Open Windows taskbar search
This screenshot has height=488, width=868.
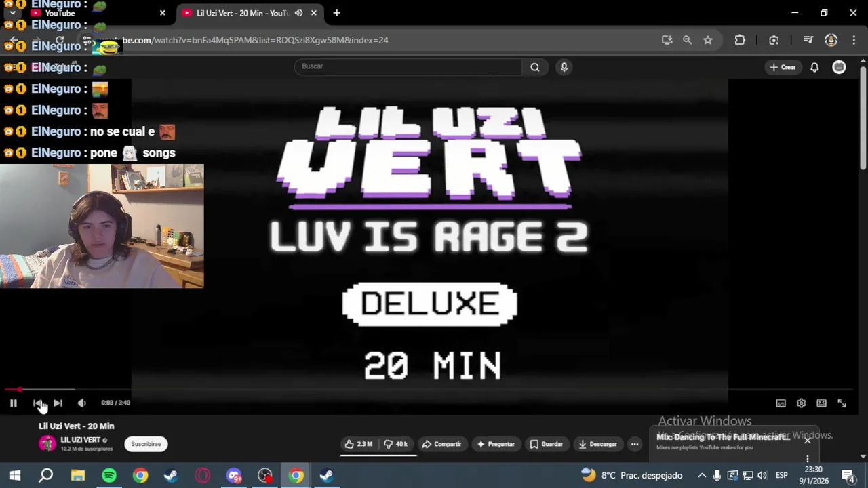pyautogui.click(x=45, y=475)
